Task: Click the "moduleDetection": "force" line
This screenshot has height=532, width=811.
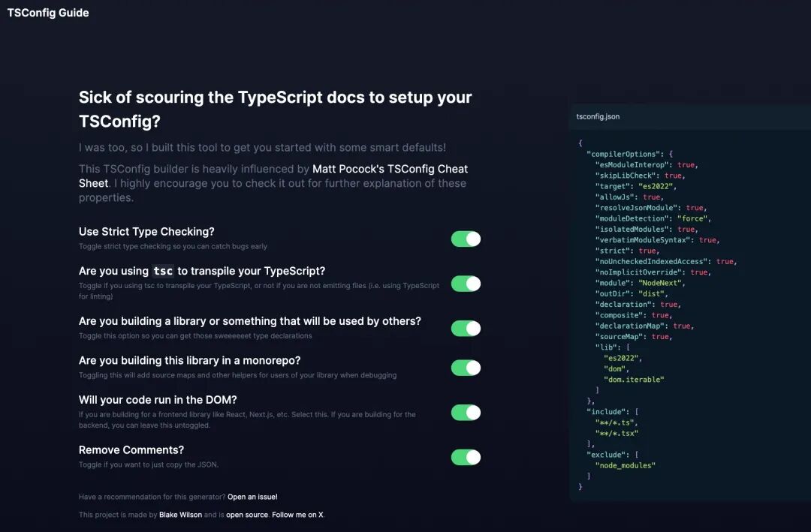Action: pos(653,218)
